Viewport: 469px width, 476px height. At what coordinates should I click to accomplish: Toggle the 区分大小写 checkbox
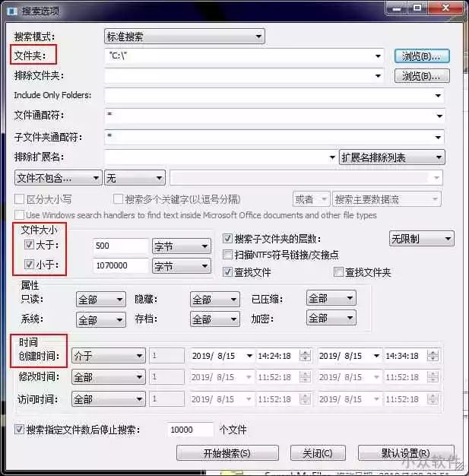pyautogui.click(x=20, y=199)
